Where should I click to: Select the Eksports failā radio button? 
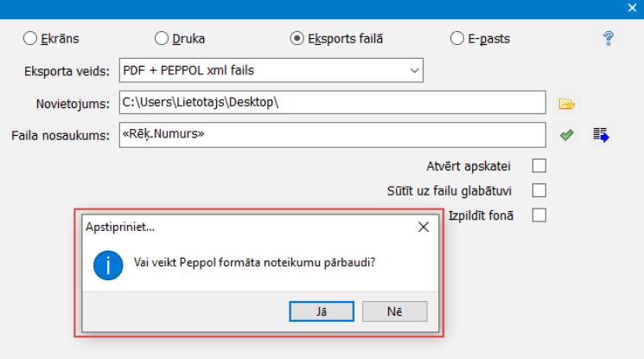[x=296, y=38]
